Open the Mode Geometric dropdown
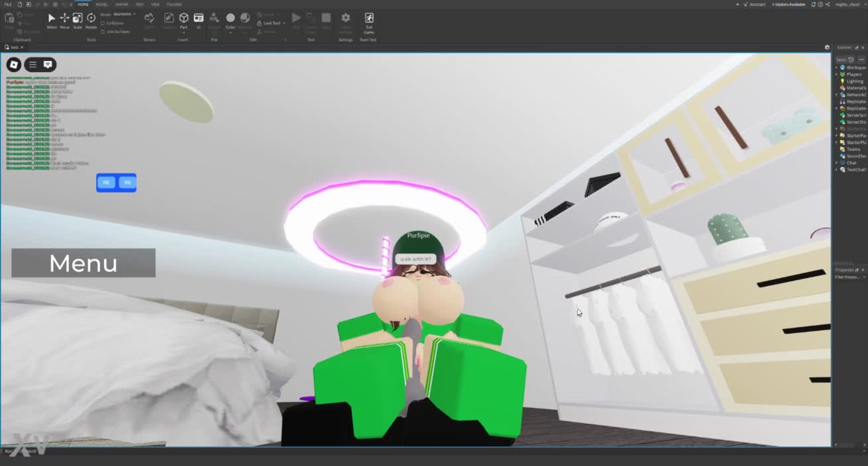 coord(124,14)
